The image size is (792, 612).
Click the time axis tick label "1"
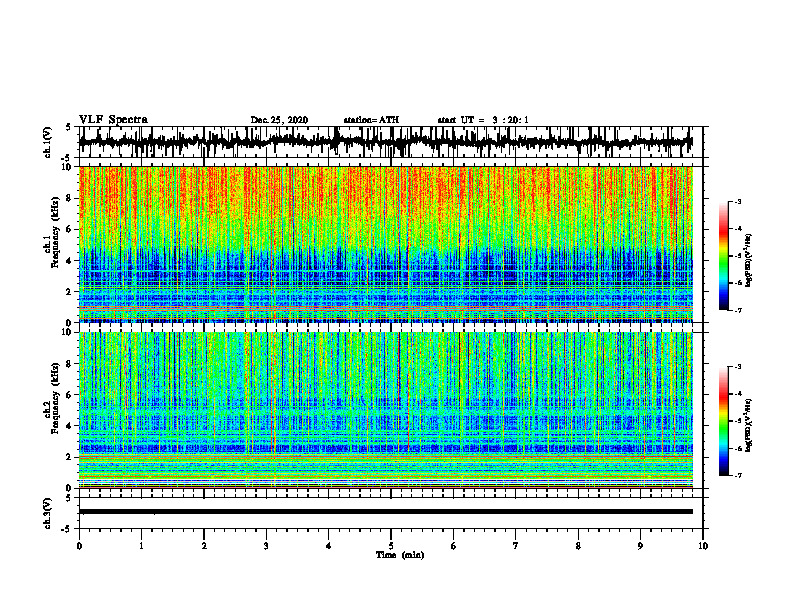coord(141,546)
